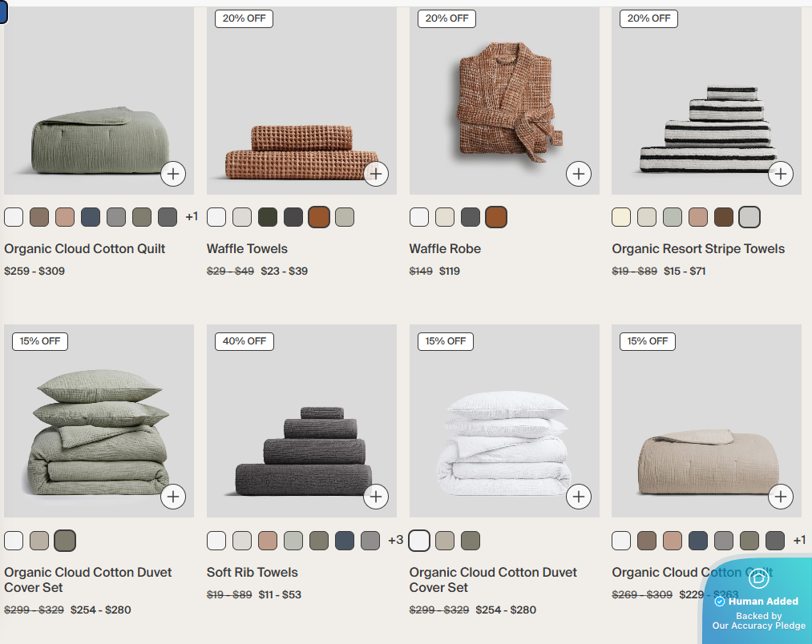Open the Waffle Robe product title link
812x644 pixels.
pyautogui.click(x=445, y=249)
